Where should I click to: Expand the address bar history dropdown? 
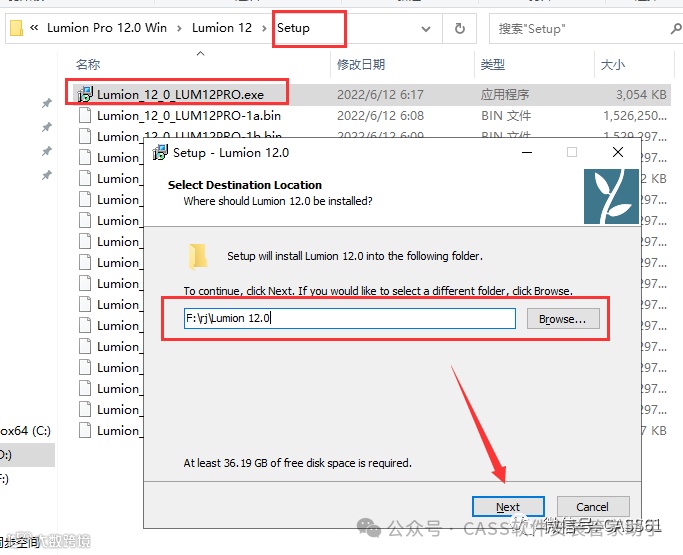click(x=426, y=29)
